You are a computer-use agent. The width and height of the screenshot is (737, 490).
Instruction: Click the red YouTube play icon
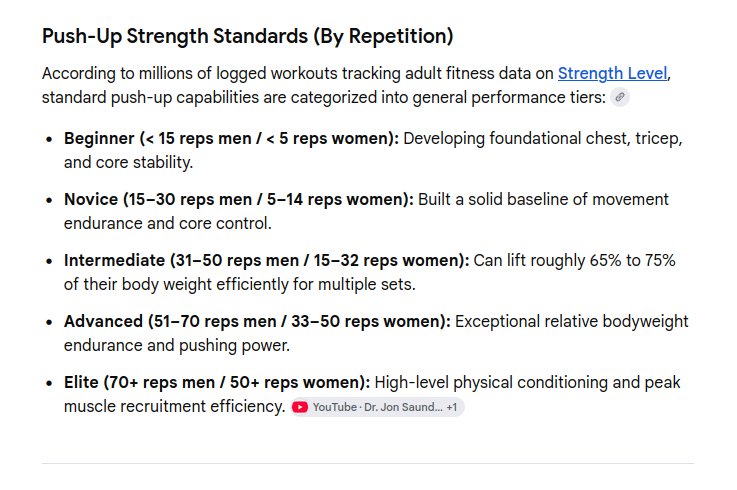coord(300,407)
